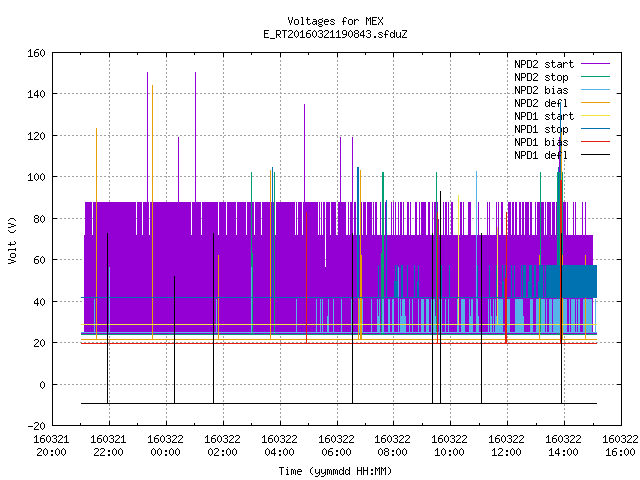The image size is (640, 480).
Task: Click the x-axis label 160322 04:00
Action: 279,446
